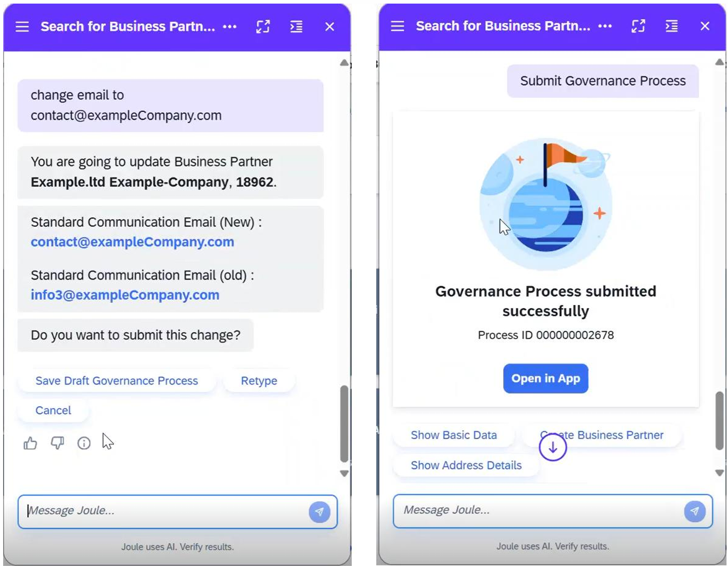The height and width of the screenshot is (566, 728).
Task: Open more options ellipsis in left header
Action: click(230, 27)
